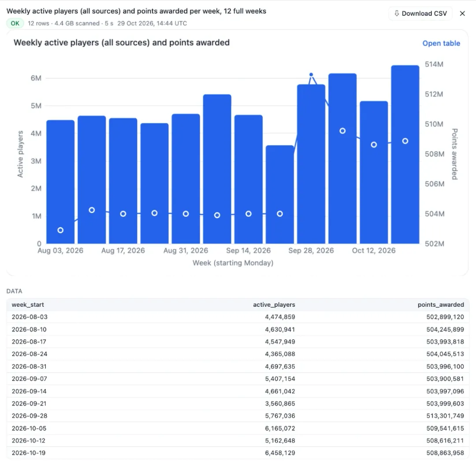
Task: Open the table view link
Action: click(441, 43)
